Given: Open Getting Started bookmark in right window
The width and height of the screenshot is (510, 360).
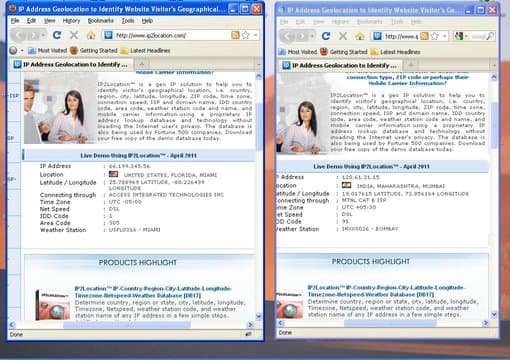Looking at the screenshot, I should tap(344, 52).
